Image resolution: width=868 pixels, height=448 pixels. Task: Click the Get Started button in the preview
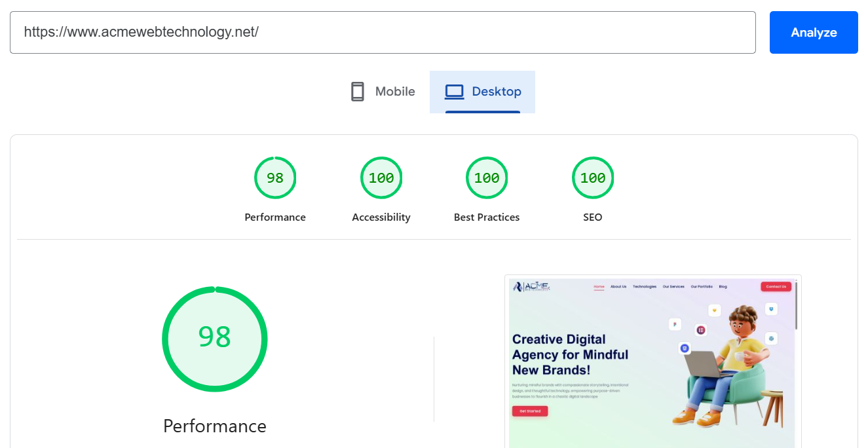[530, 411]
